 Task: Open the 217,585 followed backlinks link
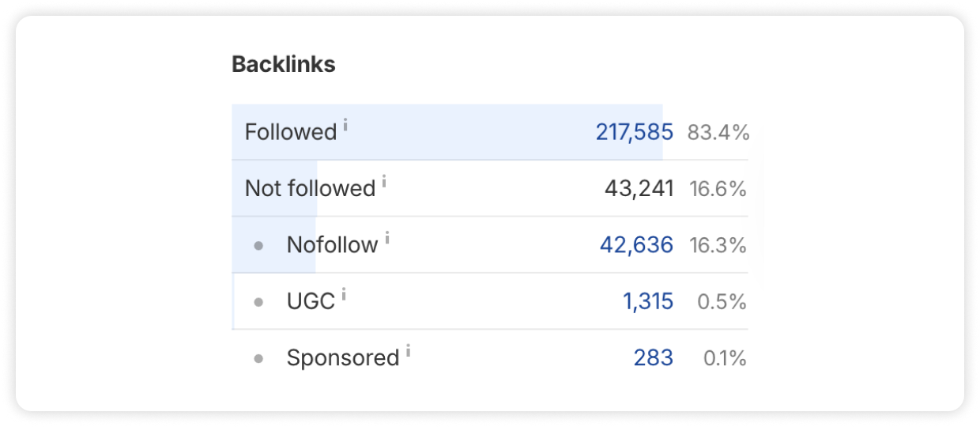[x=634, y=132]
